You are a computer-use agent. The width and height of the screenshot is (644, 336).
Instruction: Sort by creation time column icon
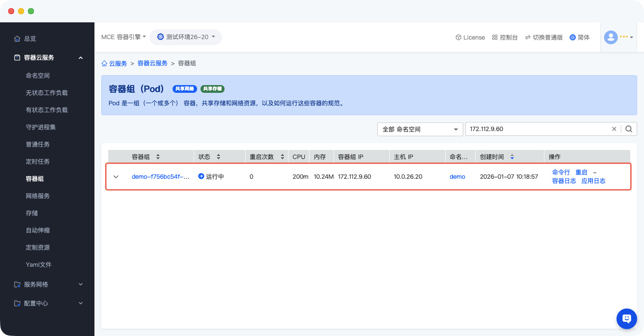[x=512, y=157]
